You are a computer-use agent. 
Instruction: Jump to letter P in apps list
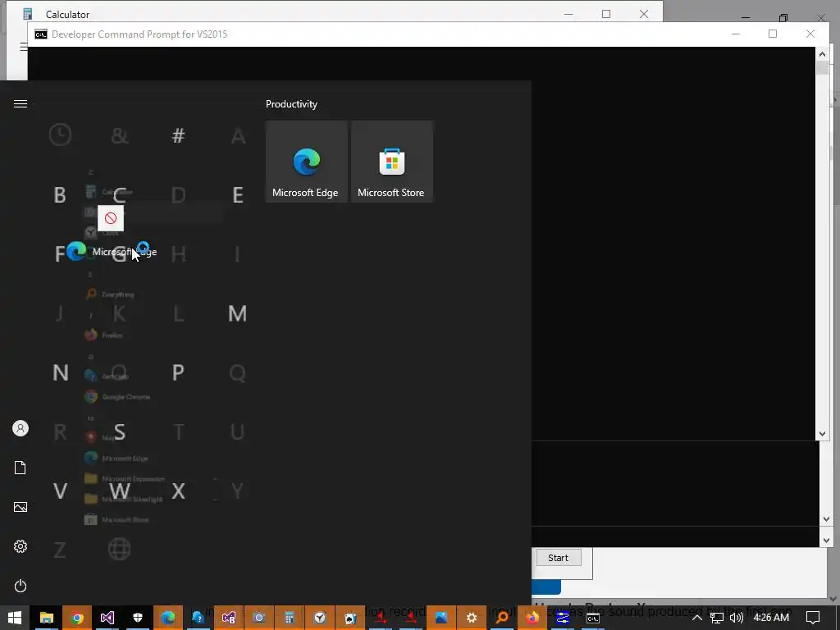point(178,372)
